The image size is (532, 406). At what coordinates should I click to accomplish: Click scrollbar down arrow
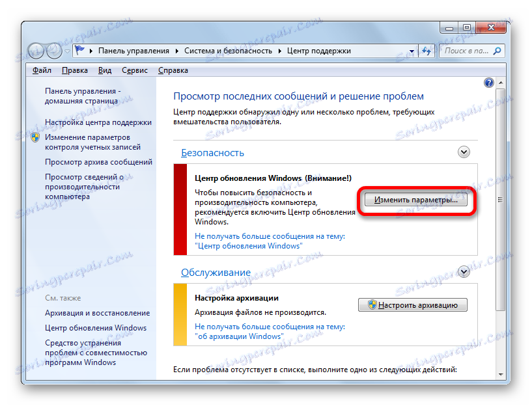pos(501,375)
